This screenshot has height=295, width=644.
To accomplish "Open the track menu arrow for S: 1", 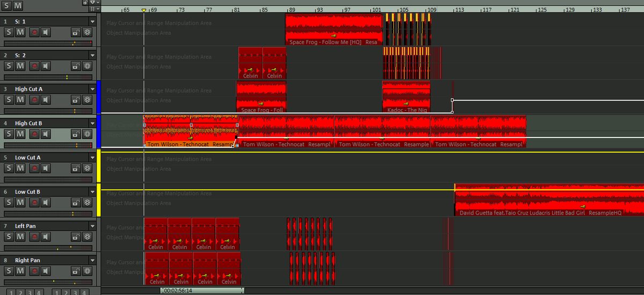I will 92,21.
